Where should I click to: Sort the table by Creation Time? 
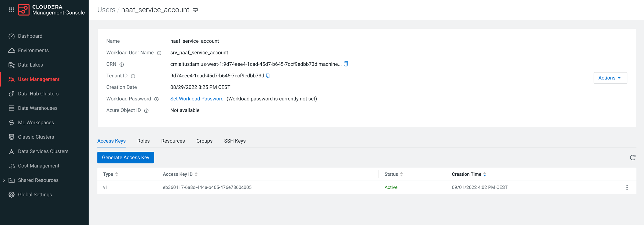[x=484, y=174]
